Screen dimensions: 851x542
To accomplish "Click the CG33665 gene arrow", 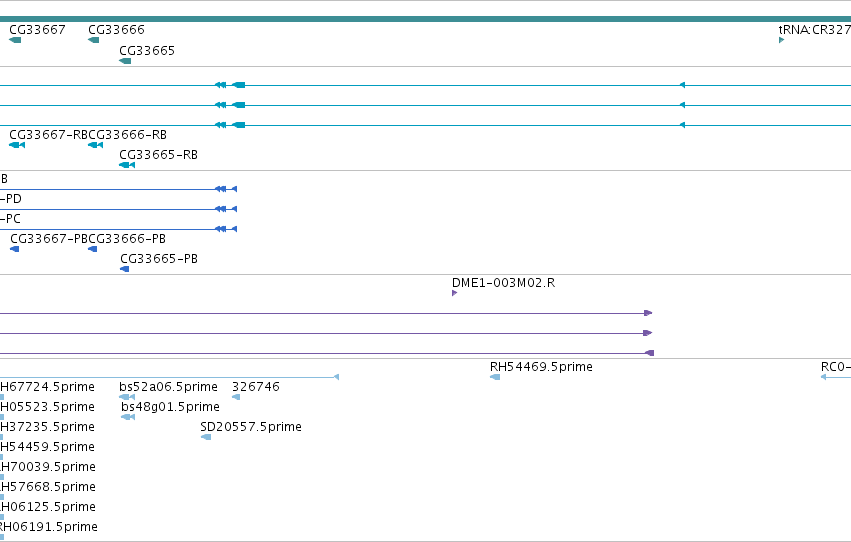I will (125, 61).
